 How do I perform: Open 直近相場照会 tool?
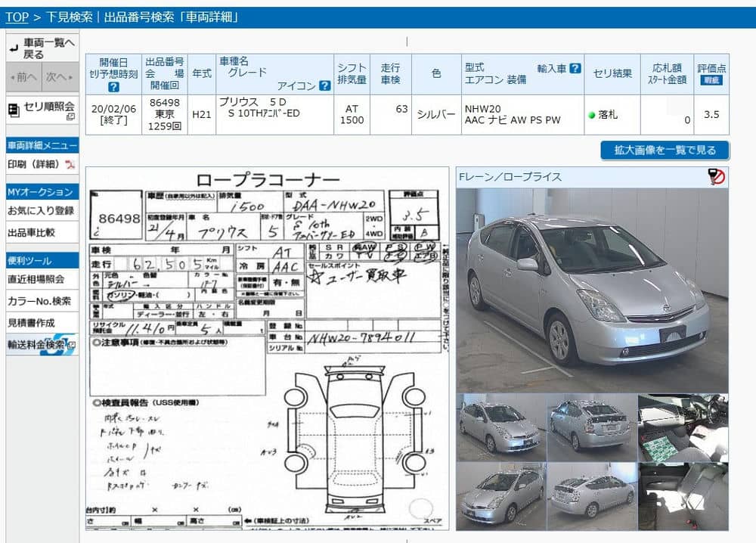(x=36, y=279)
